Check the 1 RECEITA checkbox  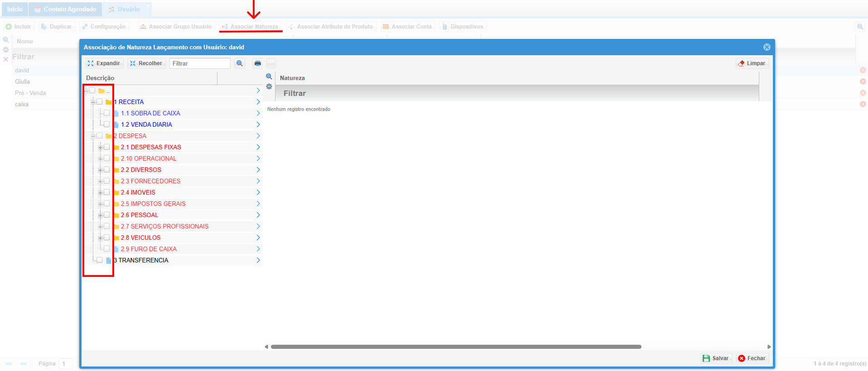tap(100, 102)
